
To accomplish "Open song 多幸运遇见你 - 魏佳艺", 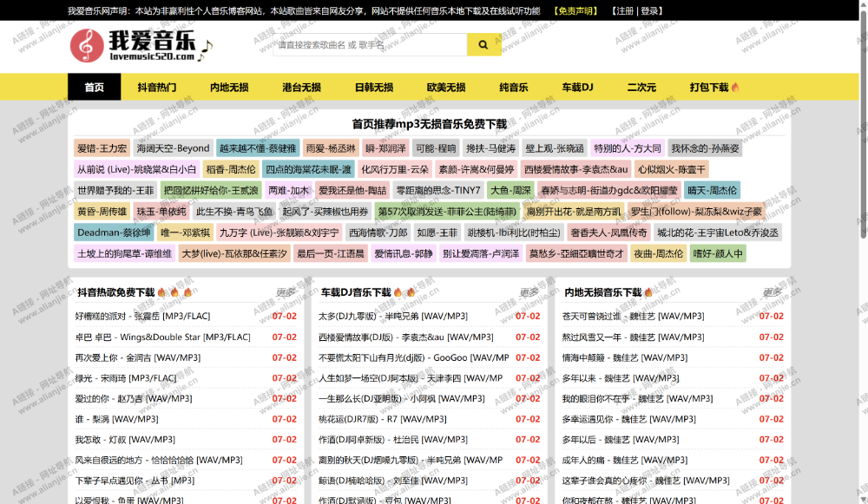I will click(x=628, y=419).
